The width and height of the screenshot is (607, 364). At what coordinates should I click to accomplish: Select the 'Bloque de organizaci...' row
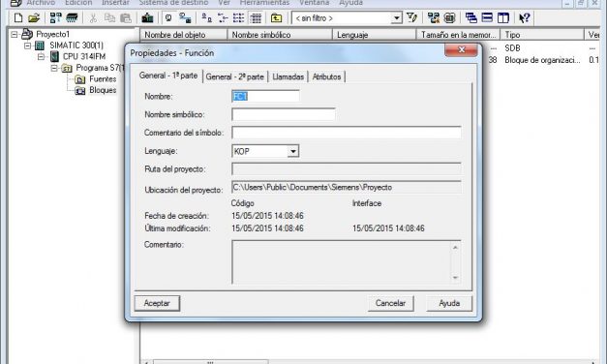[542, 60]
